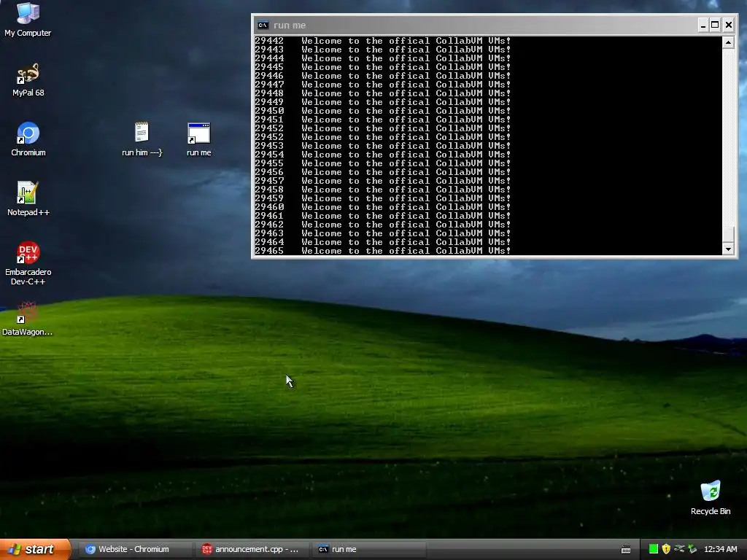Click console line numbered 29442

tap(382, 41)
